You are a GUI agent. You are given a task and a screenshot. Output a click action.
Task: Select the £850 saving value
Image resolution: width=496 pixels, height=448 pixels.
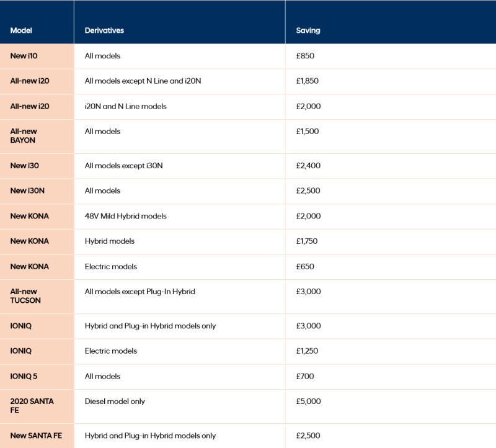(x=305, y=56)
